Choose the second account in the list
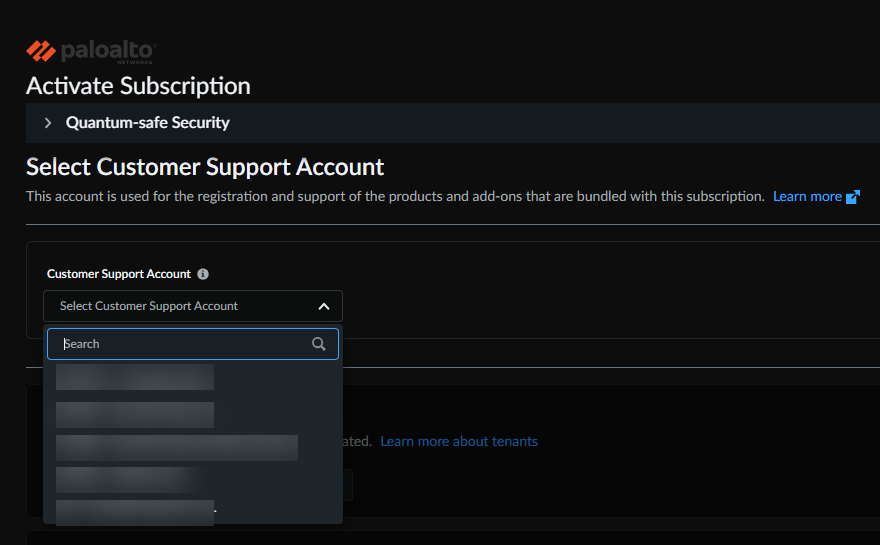This screenshot has height=545, width=880. pos(135,415)
